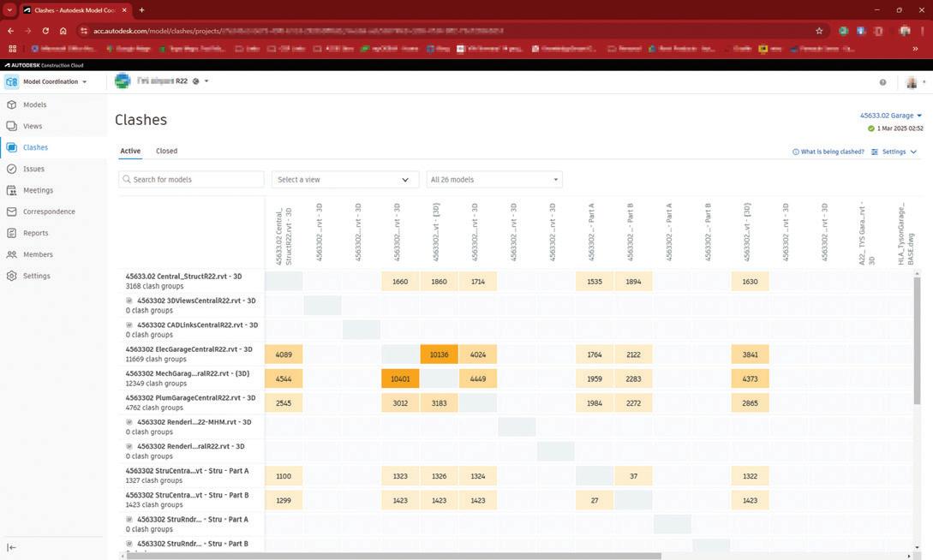Click the project logo icon
933x560 pixels.
[123, 80]
